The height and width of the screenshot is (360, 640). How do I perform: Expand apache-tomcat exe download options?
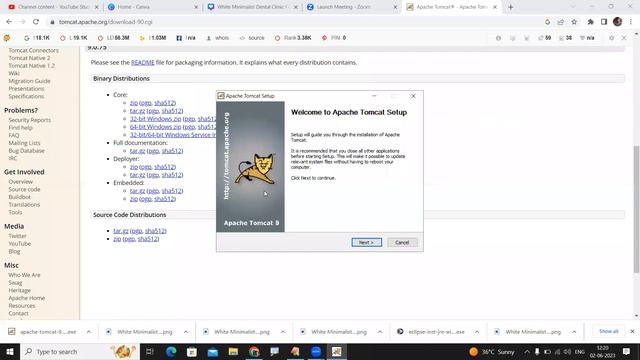point(89,332)
